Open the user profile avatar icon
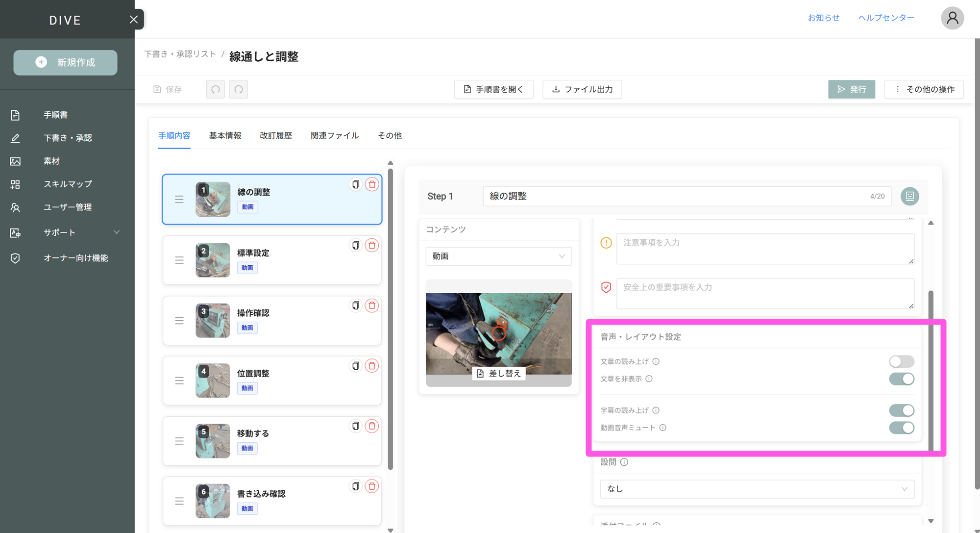This screenshot has width=980, height=533. click(x=952, y=18)
